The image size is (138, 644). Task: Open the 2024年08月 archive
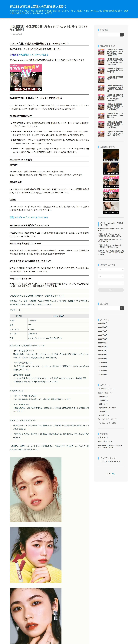(102, 355)
